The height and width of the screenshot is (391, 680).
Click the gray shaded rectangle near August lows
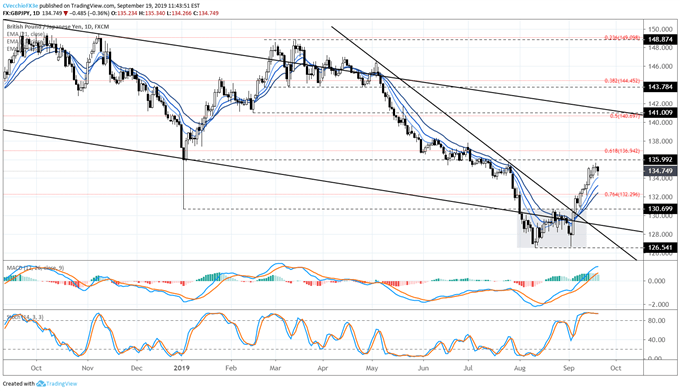[552, 228]
